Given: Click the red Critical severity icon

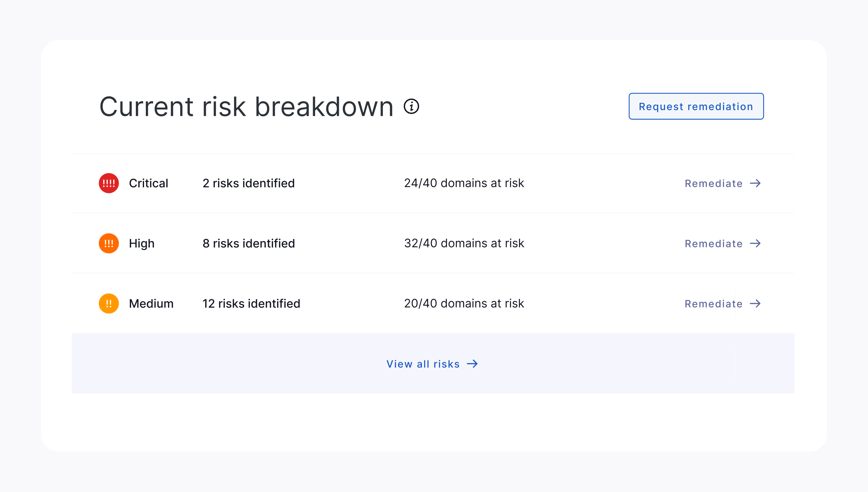Looking at the screenshot, I should click(x=108, y=183).
